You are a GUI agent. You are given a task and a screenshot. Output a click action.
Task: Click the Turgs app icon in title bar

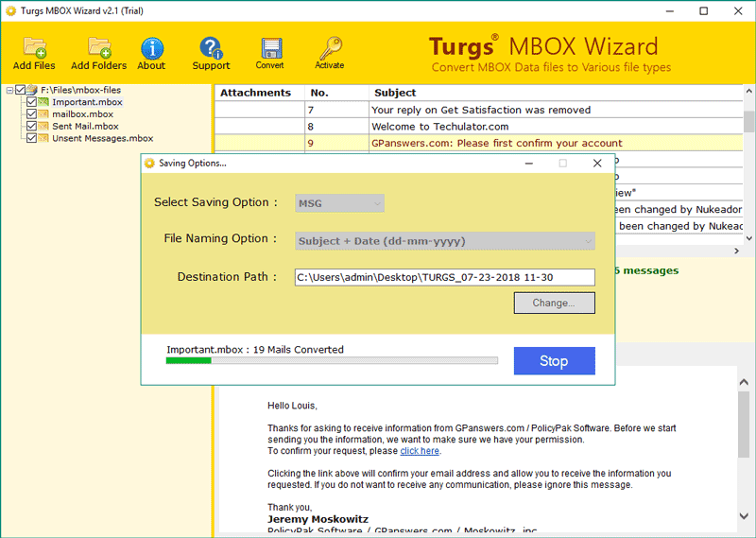pyautogui.click(x=10, y=10)
